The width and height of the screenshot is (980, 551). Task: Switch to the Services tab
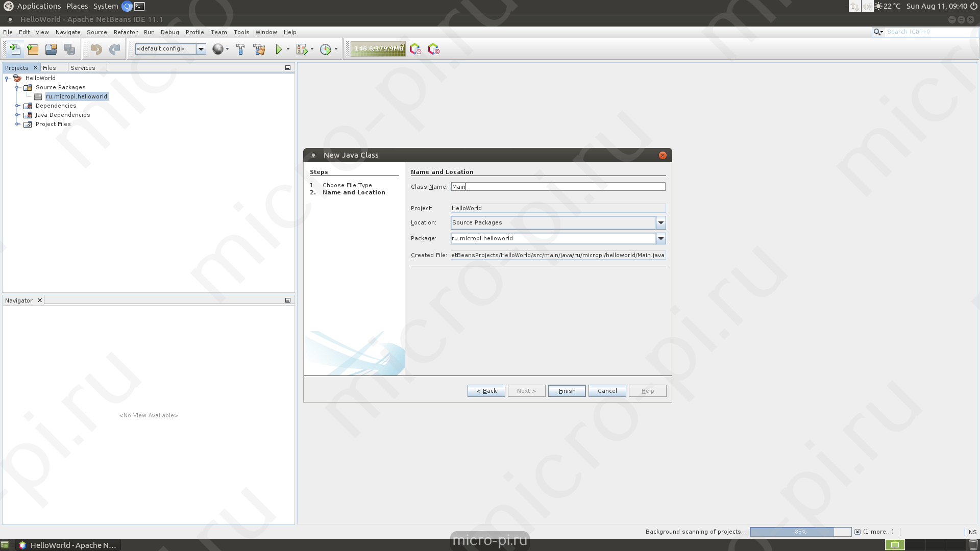(83, 68)
